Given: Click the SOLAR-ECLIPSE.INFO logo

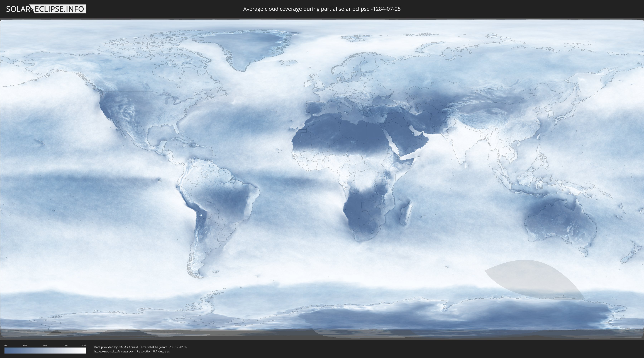Looking at the screenshot, I should [x=46, y=9].
